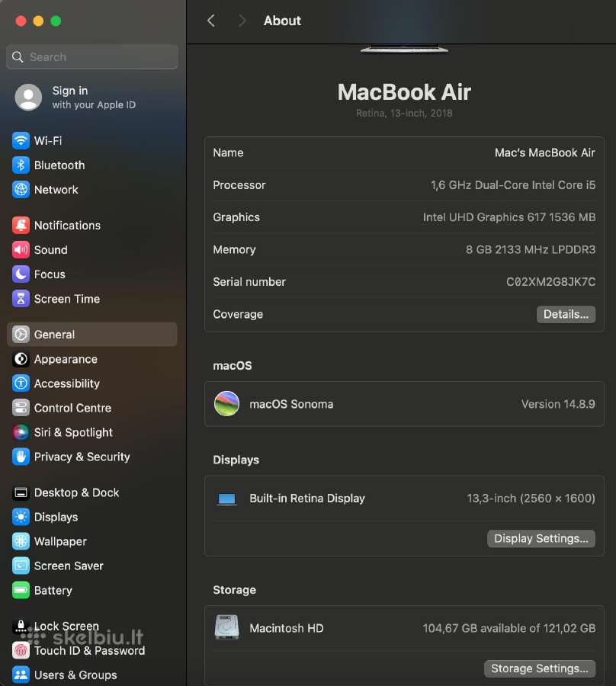Select the Network sidebar label
The image size is (616, 686).
[56, 190]
